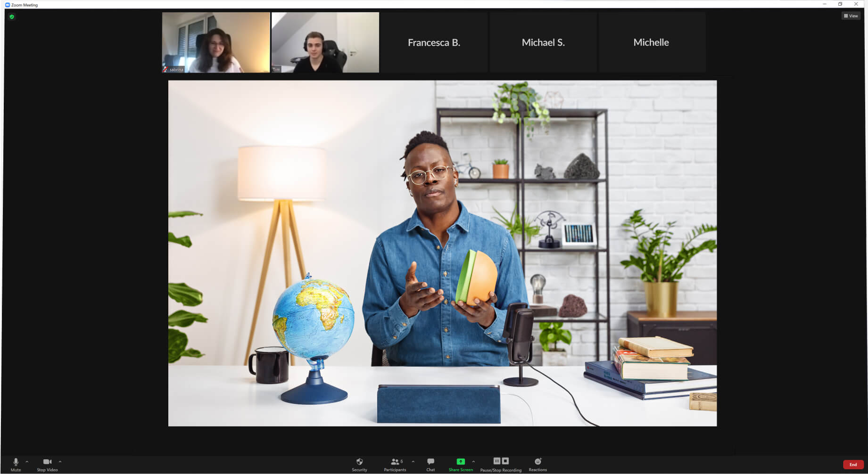868x474 pixels.
Task: Open the Security shield menu
Action: pyautogui.click(x=359, y=463)
